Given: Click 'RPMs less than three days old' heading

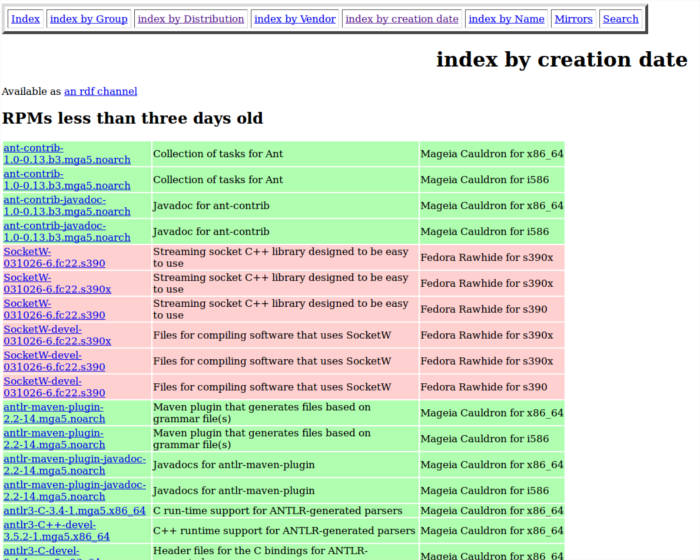Looking at the screenshot, I should tap(133, 118).
